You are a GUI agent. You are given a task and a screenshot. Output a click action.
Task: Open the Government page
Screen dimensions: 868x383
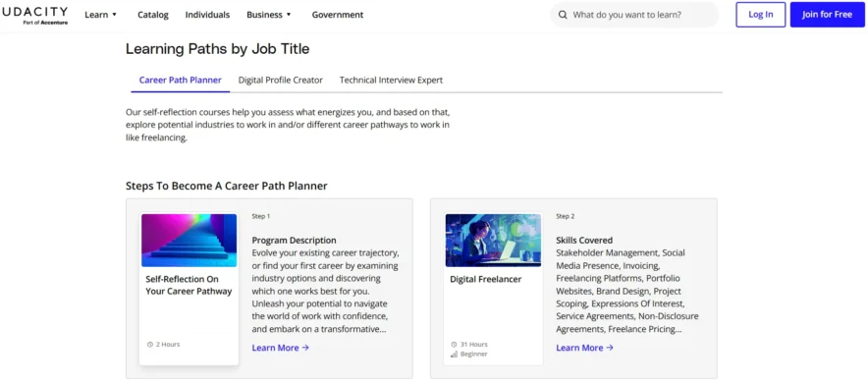click(x=338, y=15)
